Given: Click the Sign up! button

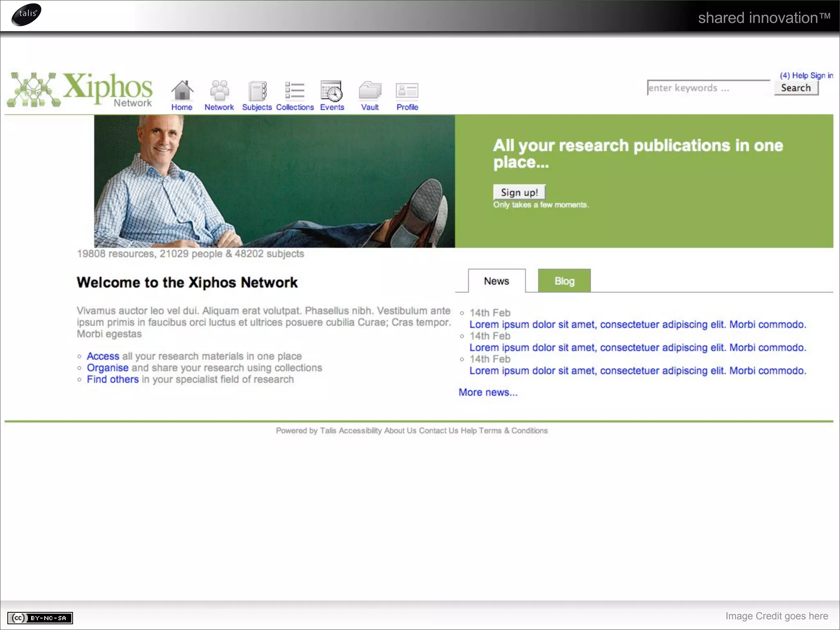Looking at the screenshot, I should click(519, 192).
